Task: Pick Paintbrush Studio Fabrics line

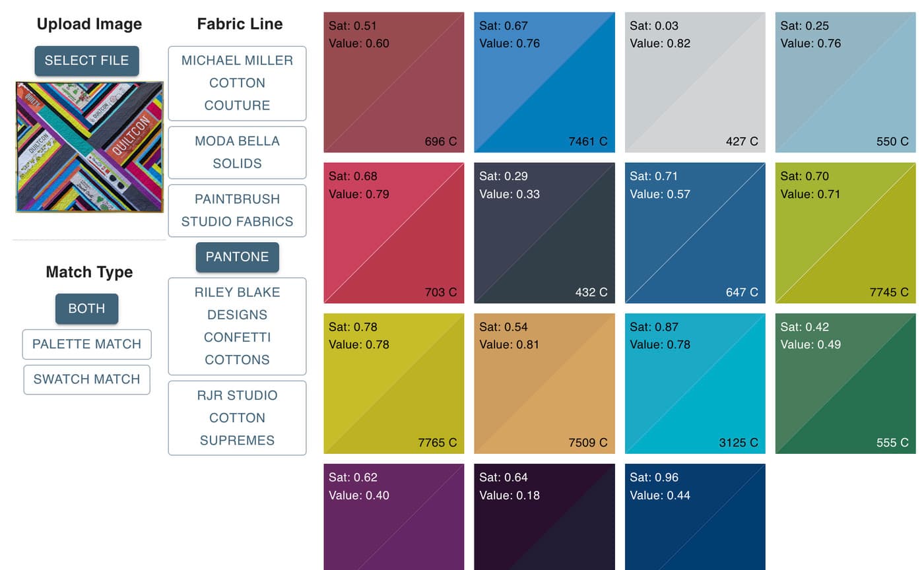Action: tap(237, 210)
